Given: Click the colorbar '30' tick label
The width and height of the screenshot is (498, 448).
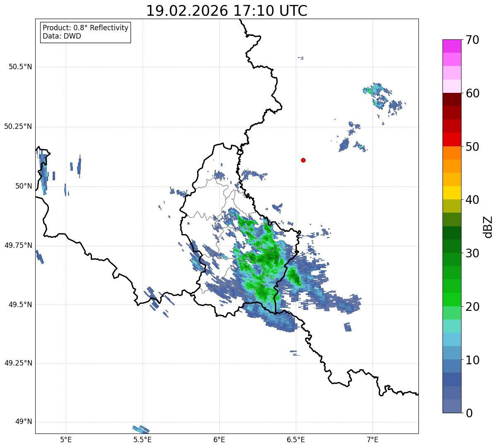Looking at the screenshot, I should [x=472, y=253].
